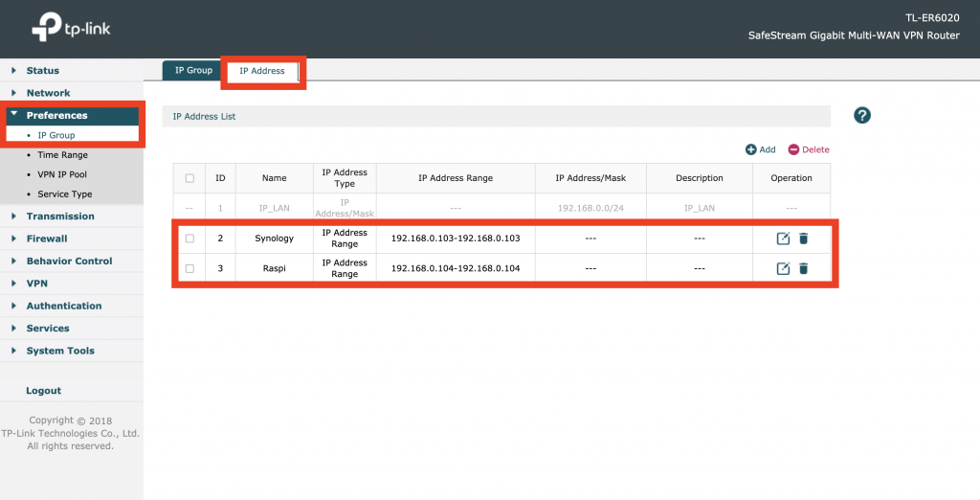The height and width of the screenshot is (500, 980).
Task: Click the red Delete button above the table
Action: 809,149
